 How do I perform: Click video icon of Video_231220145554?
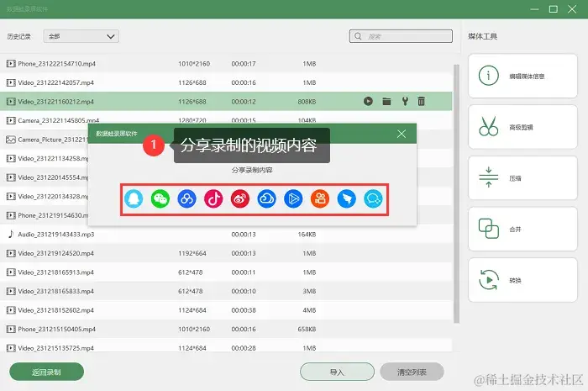pos(11,177)
